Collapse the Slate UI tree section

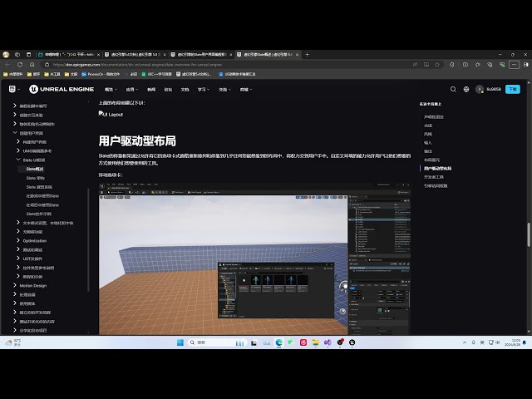coord(18,160)
